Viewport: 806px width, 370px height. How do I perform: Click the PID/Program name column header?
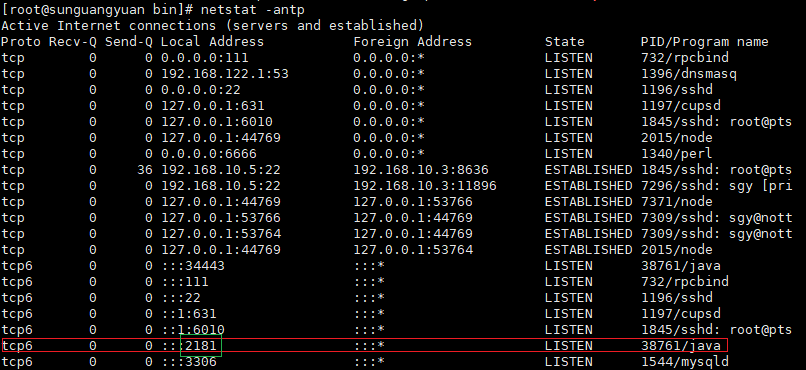click(704, 42)
